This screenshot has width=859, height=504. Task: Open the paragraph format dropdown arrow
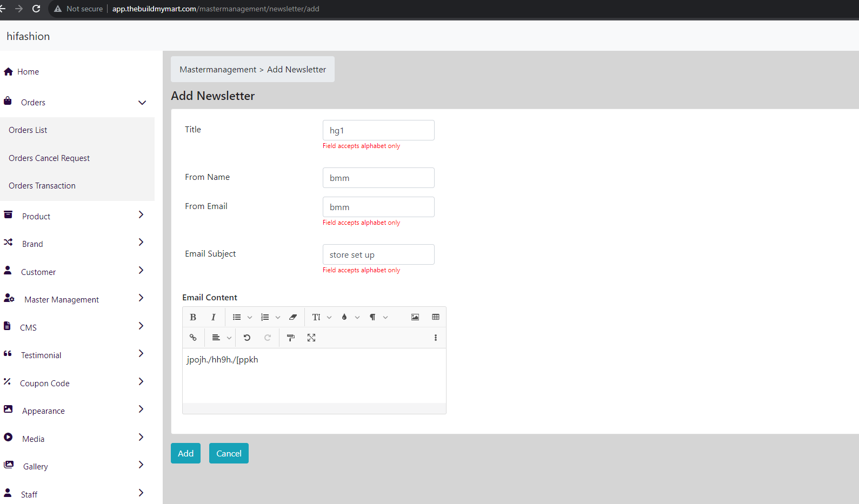[385, 318]
